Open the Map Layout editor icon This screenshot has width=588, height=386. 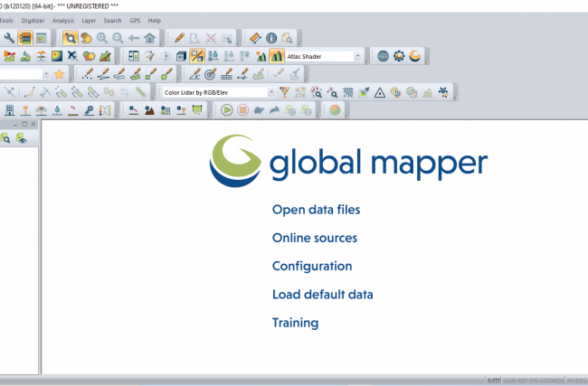click(41, 38)
